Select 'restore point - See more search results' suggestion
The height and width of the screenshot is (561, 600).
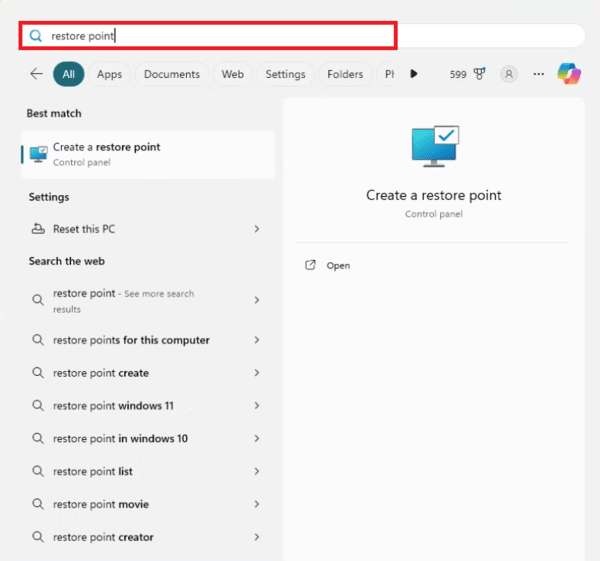(148, 300)
